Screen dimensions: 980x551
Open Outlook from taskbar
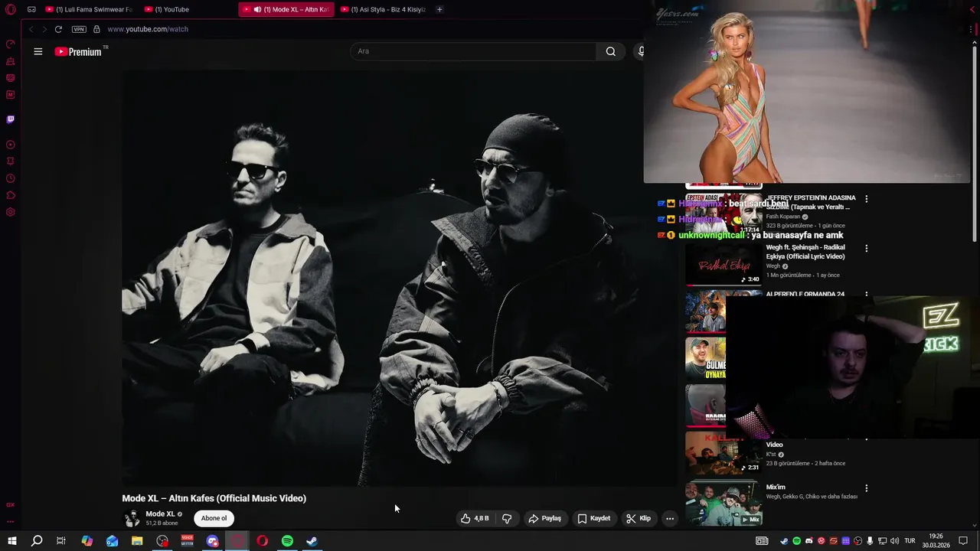(x=112, y=541)
